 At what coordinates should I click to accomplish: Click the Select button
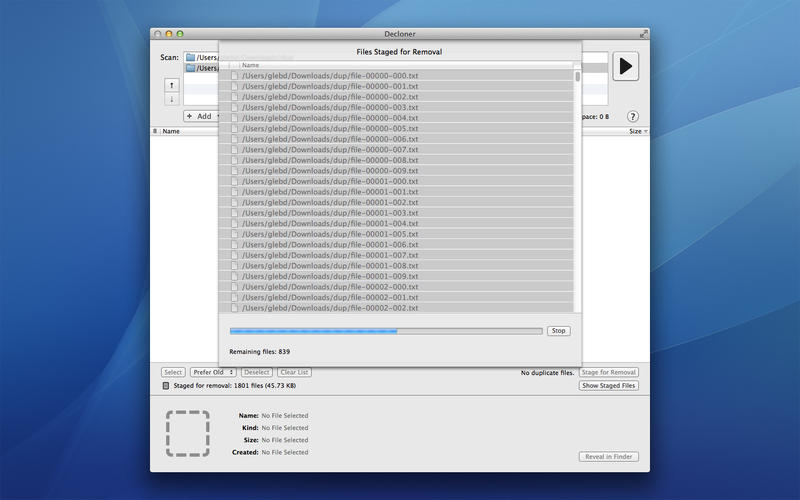click(x=173, y=372)
